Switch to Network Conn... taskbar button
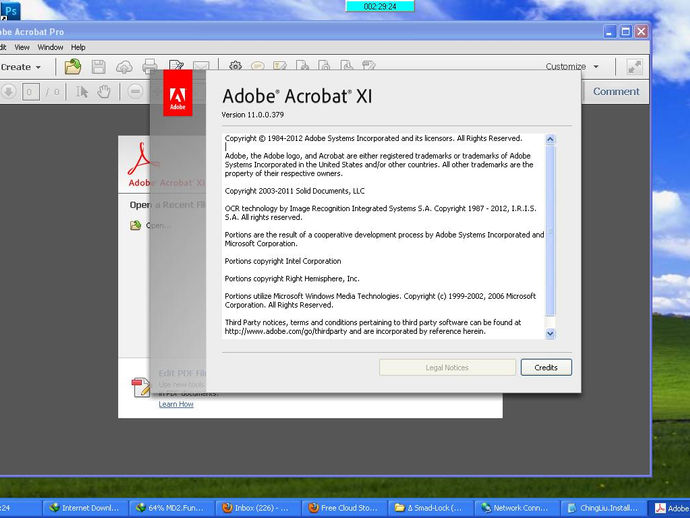 (x=517, y=508)
